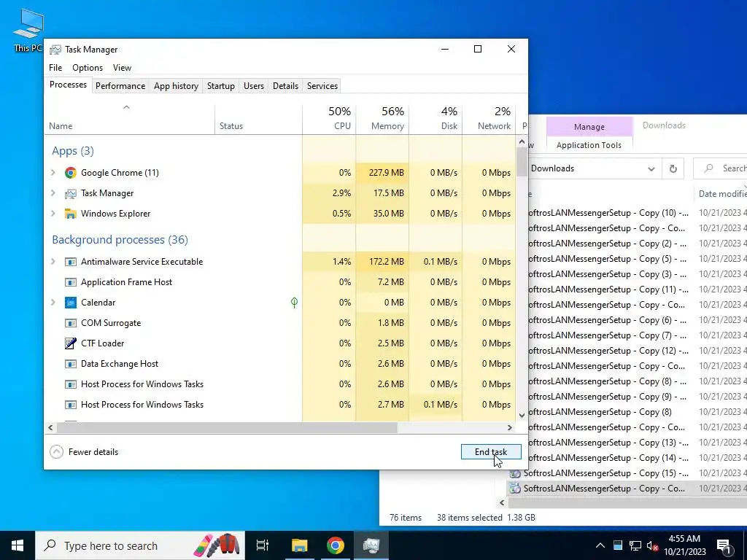Screen dimensions: 747x560
Task: Open Google Chrome from the taskbar
Action: (x=336, y=545)
